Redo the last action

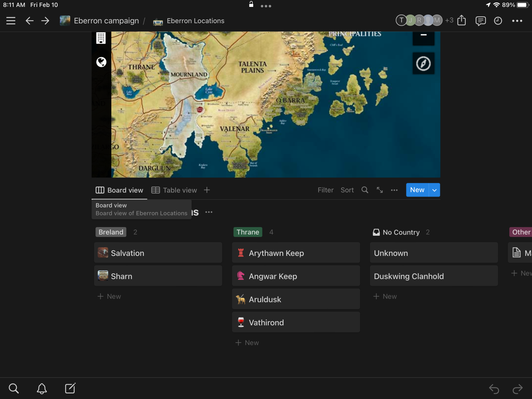517,389
